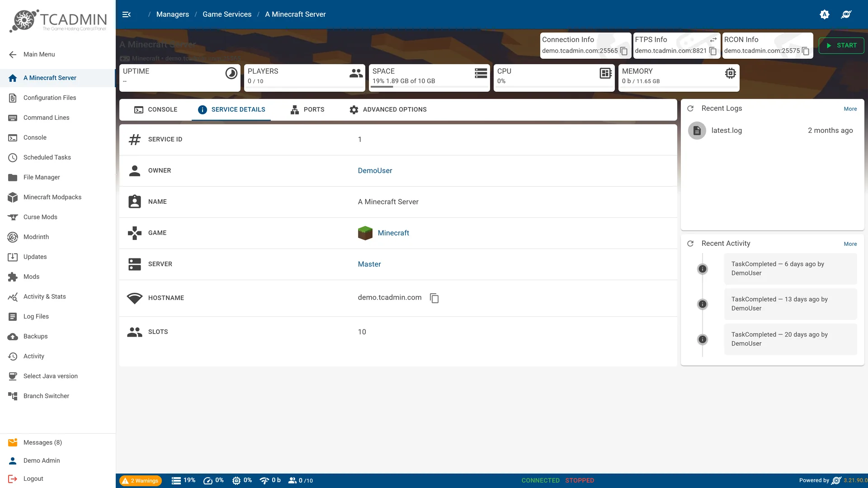Copy the FTPS Info address

coord(713,51)
